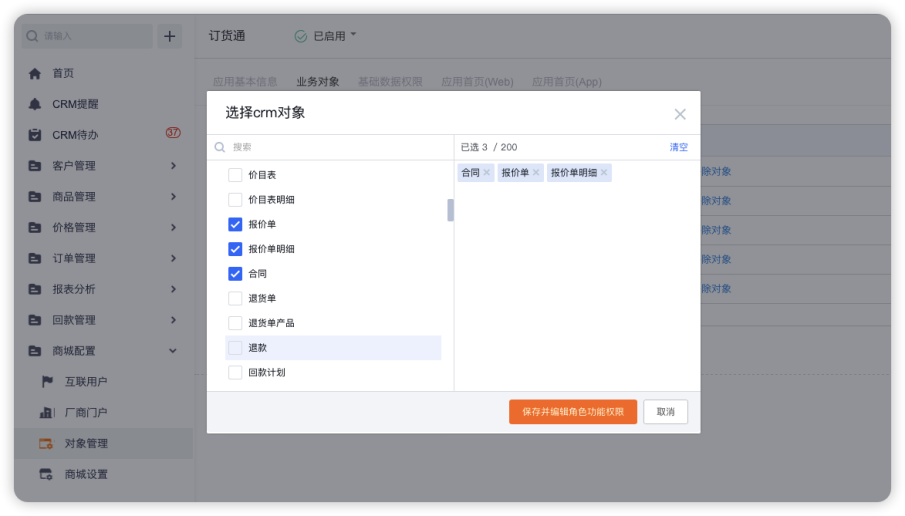Focus the sidebar 请输入 search field

point(89,36)
